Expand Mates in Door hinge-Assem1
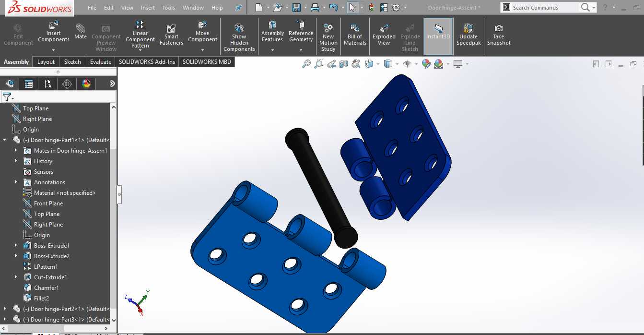Viewport: 644px width, 335px height. [x=16, y=150]
